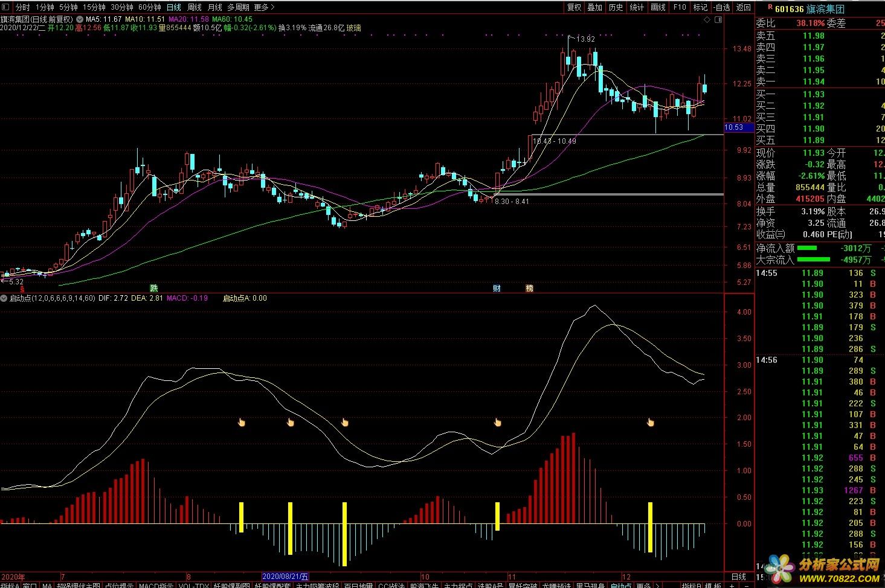Screen dimensions: 885x588
Task: Expand the 更多 period options at top
Action: click(x=264, y=7)
